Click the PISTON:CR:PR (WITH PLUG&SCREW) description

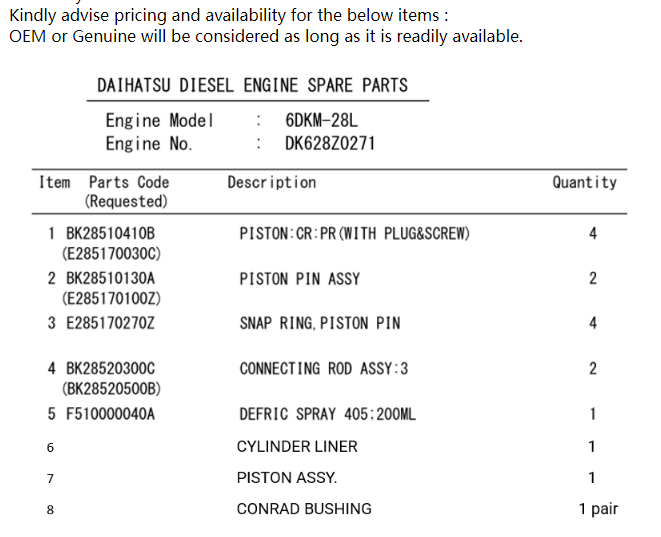[x=355, y=234]
